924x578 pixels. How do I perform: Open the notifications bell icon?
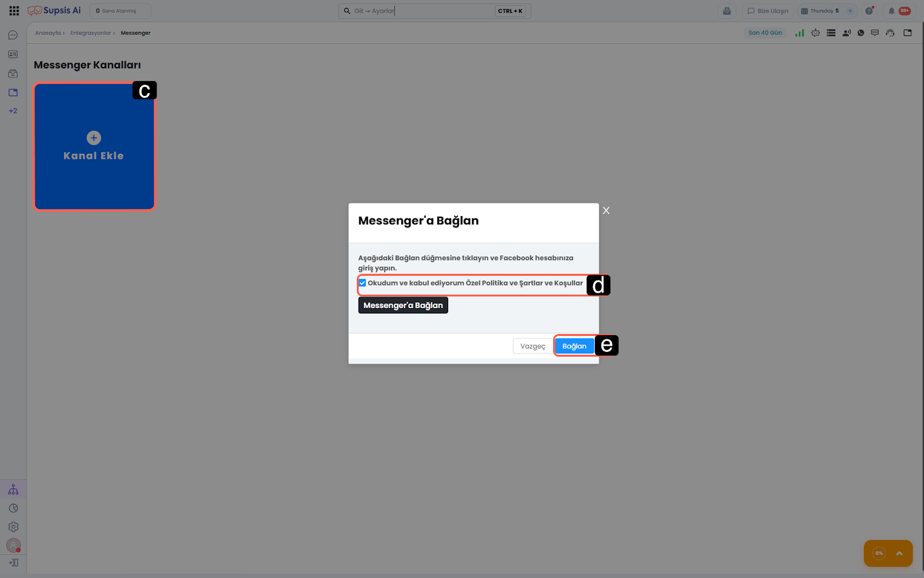[x=891, y=11]
